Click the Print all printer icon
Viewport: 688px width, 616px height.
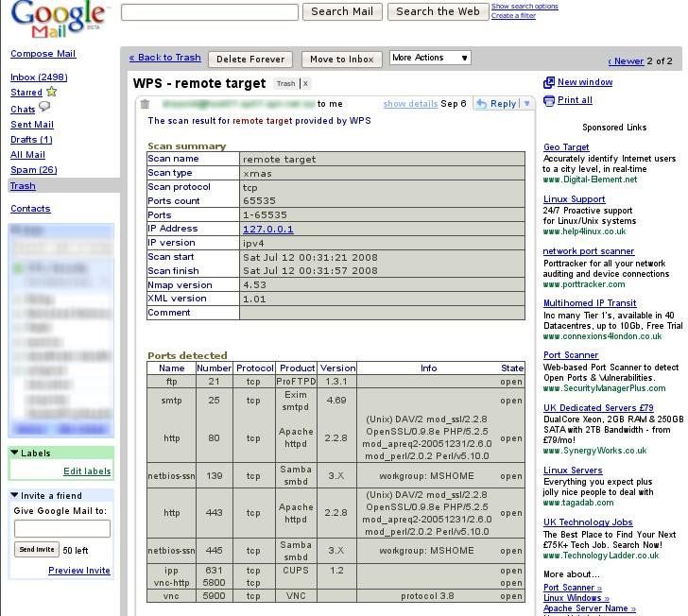tap(549, 101)
